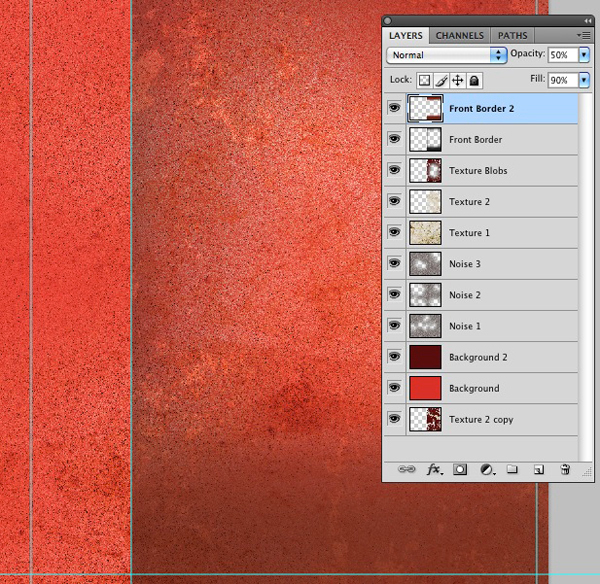Hide the Background 2 layer
600x584 pixels.
click(x=394, y=357)
